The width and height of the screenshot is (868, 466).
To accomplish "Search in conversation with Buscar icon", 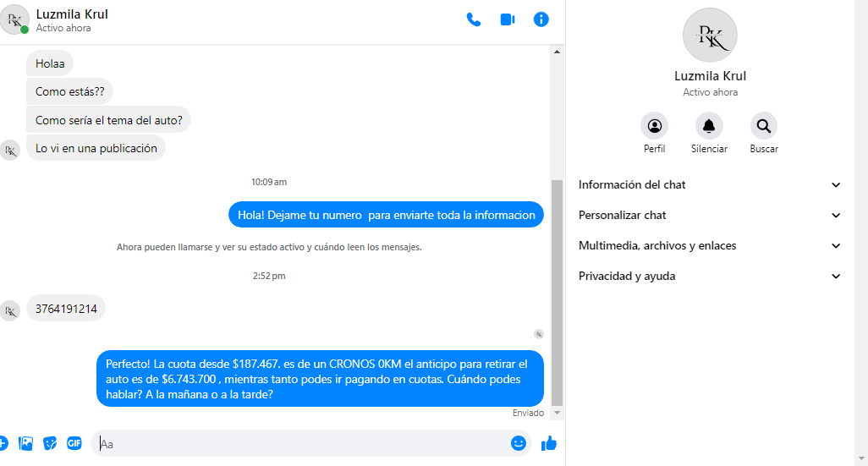I will (764, 126).
